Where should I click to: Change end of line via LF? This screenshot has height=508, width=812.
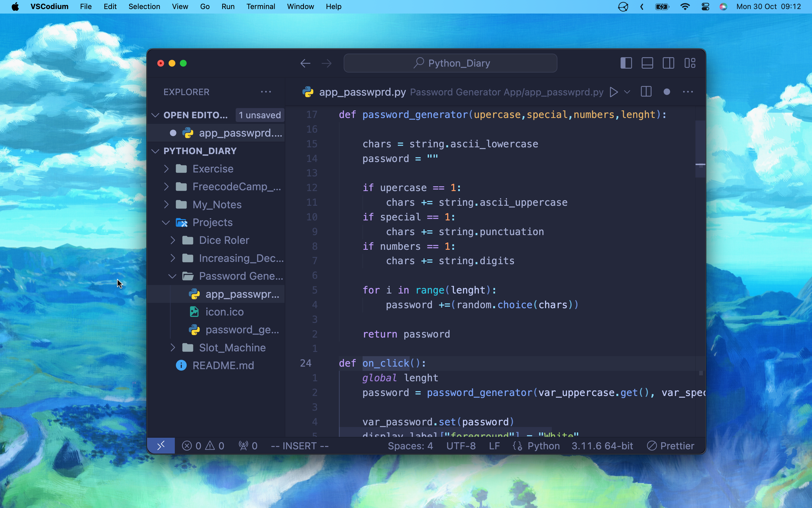click(494, 446)
